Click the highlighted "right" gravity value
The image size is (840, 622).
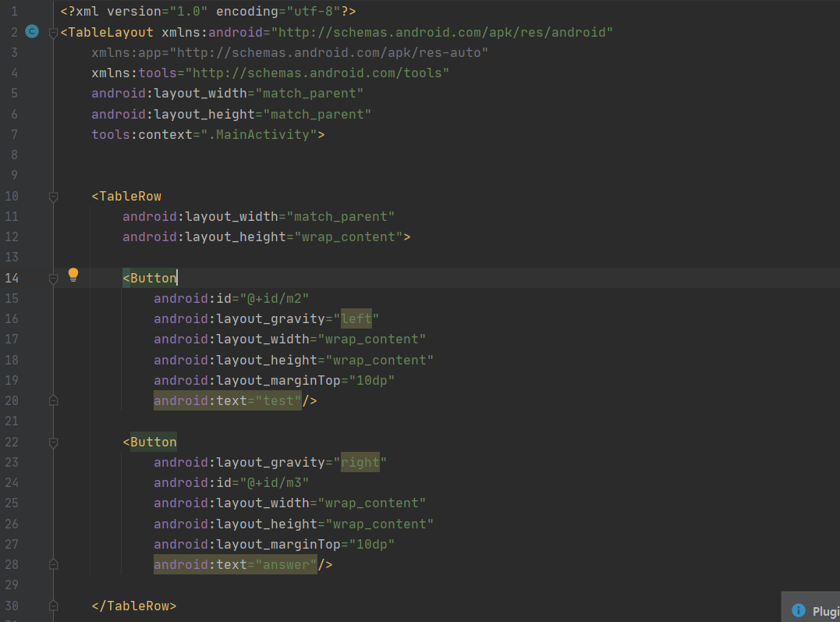click(360, 462)
